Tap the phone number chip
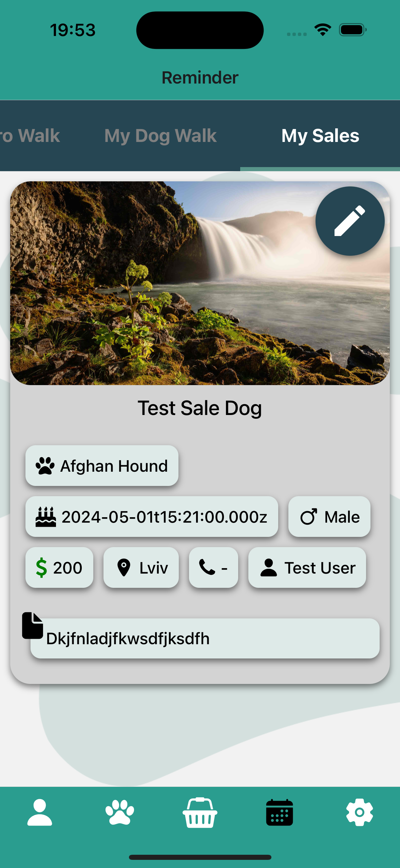 213,567
